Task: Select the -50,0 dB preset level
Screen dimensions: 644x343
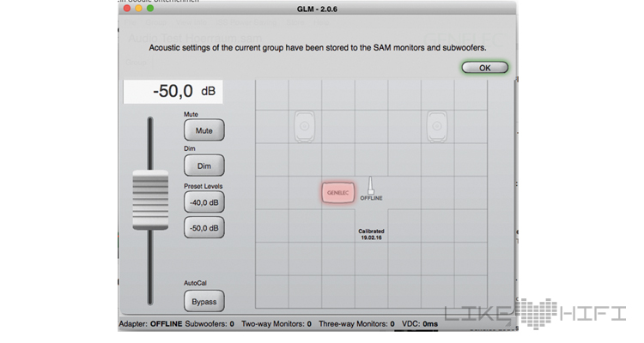Action: click(204, 228)
